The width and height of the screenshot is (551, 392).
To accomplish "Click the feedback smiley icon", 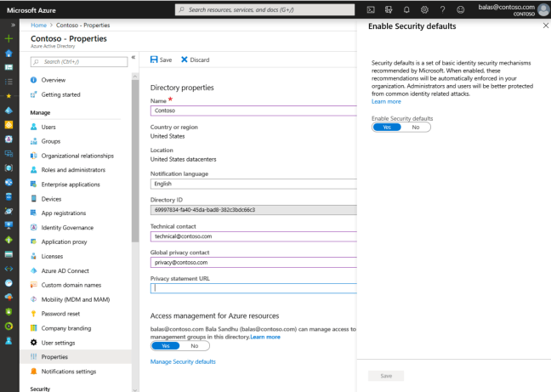I will coord(461,9).
